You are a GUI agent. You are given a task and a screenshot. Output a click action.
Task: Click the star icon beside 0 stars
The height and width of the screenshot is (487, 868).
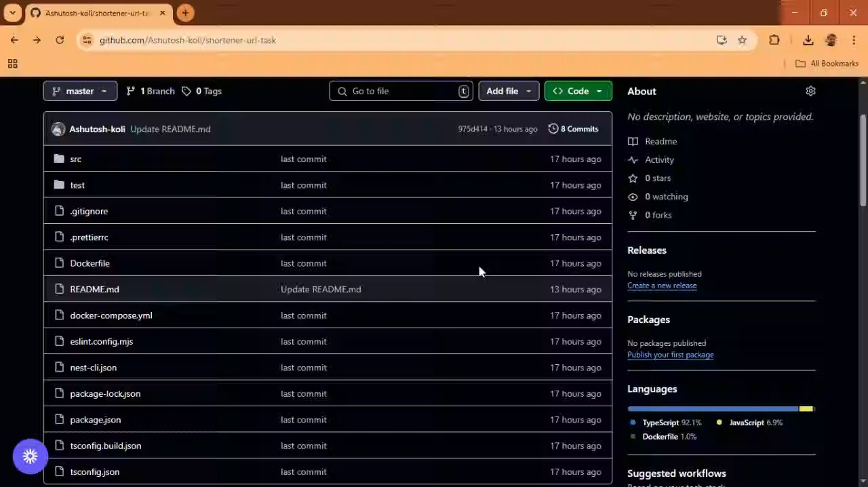tap(633, 178)
